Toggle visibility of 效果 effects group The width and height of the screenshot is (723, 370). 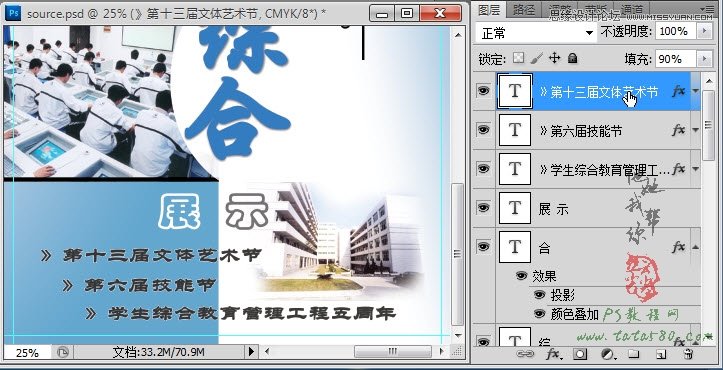(x=522, y=276)
